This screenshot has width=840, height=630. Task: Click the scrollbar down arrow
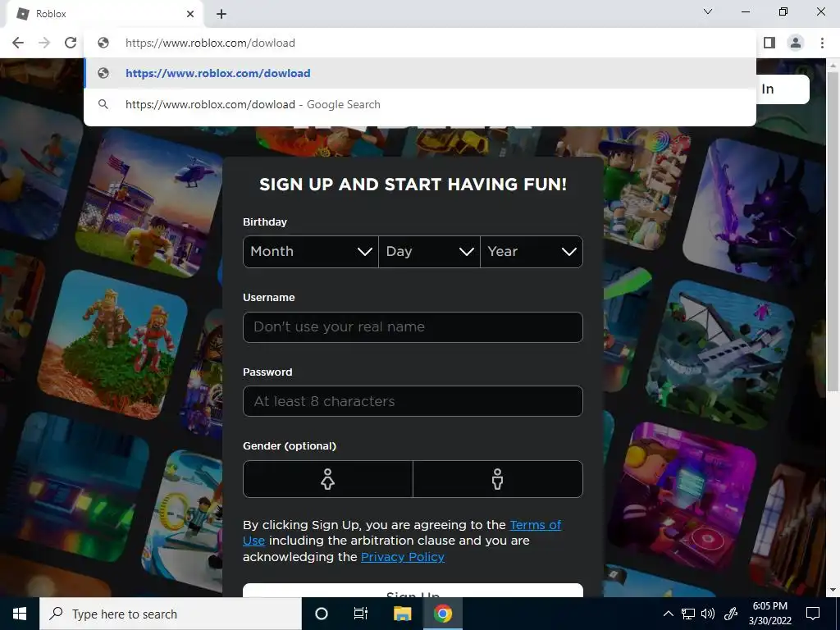[x=832, y=590]
